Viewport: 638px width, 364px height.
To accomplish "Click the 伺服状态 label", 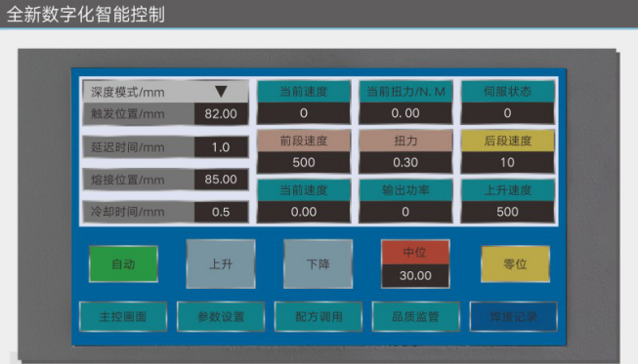I will (x=507, y=92).
